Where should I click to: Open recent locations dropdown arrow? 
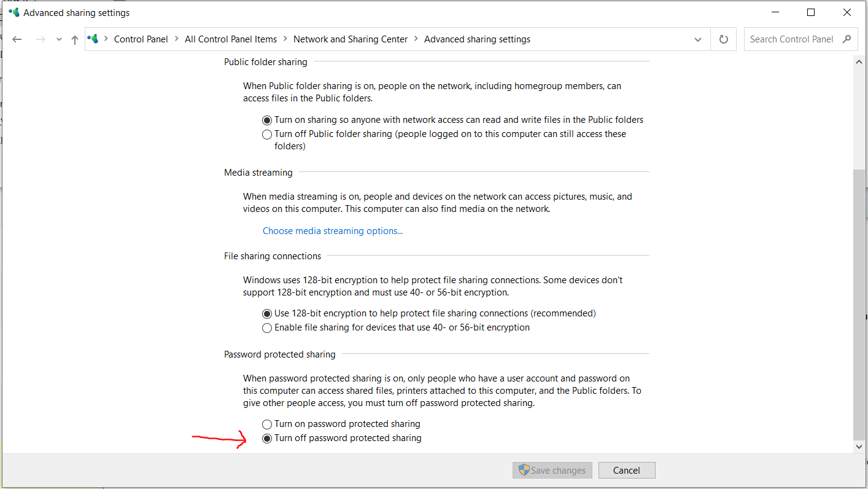(x=59, y=39)
